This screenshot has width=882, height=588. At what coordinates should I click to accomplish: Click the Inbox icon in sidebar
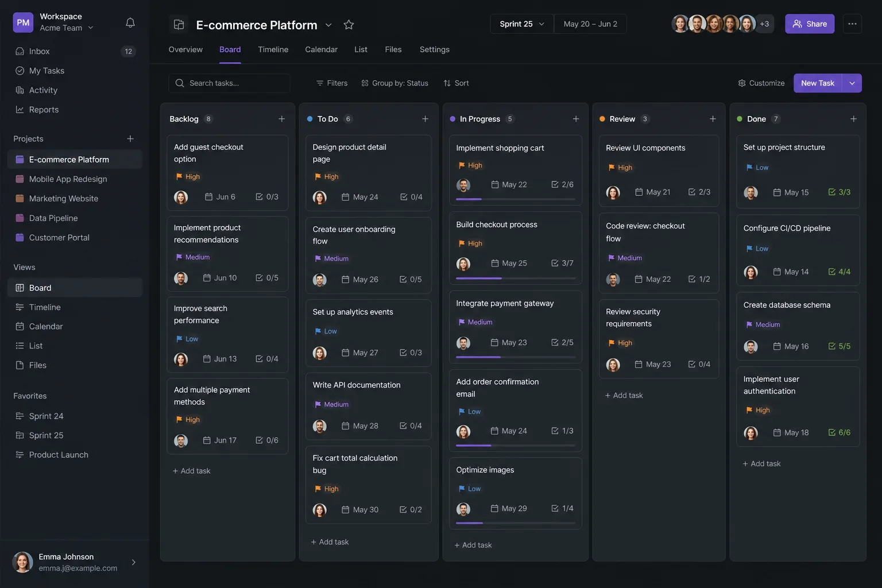20,51
